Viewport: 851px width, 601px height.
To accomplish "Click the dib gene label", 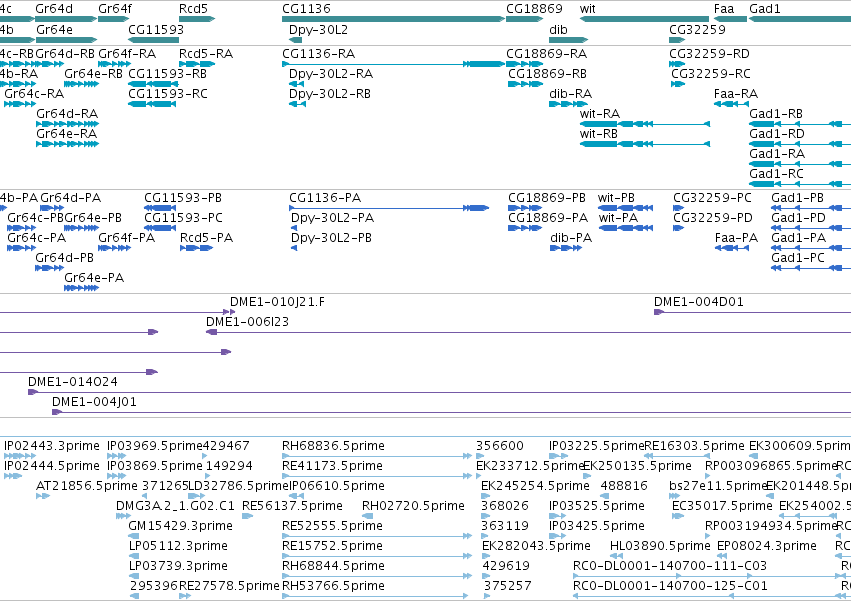I will pyautogui.click(x=558, y=29).
